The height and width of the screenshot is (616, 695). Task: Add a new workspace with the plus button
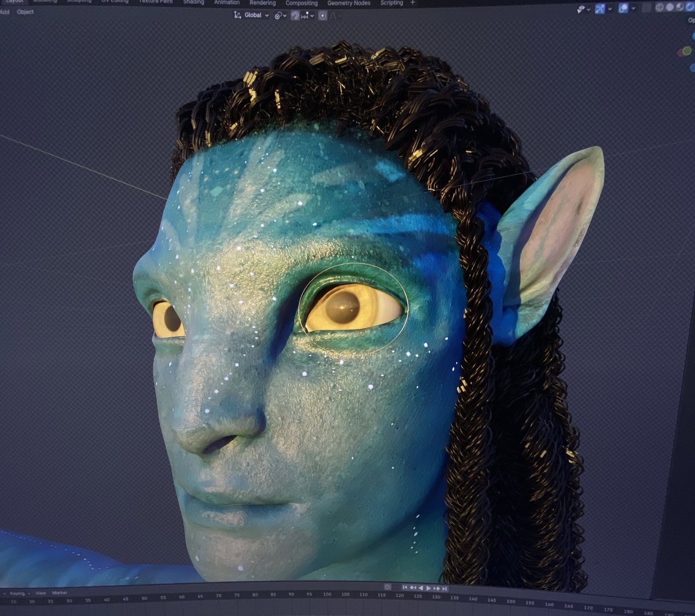tap(412, 3)
